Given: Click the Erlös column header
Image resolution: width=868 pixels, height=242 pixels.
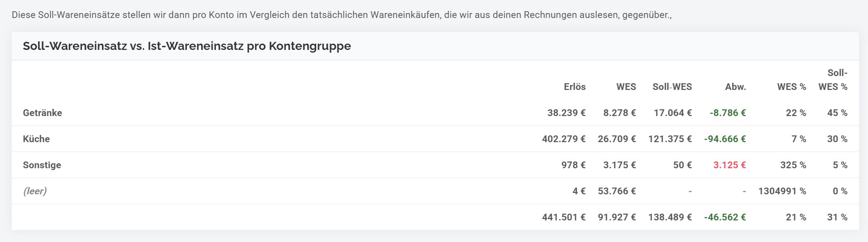Looking at the screenshot, I should pyautogui.click(x=574, y=87).
